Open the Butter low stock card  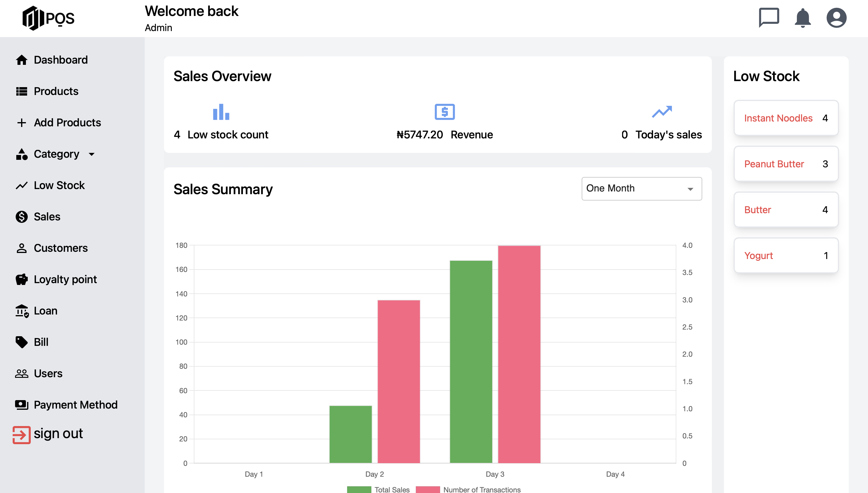tap(786, 210)
